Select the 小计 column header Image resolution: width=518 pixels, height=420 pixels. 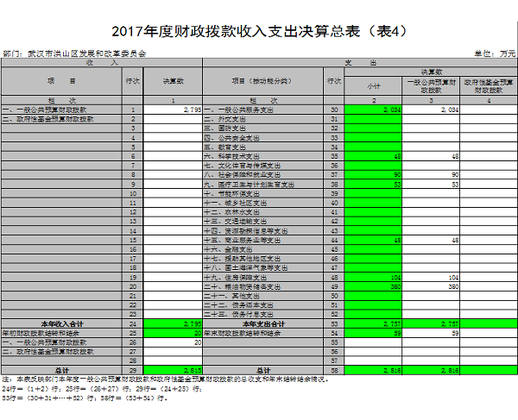tap(373, 85)
